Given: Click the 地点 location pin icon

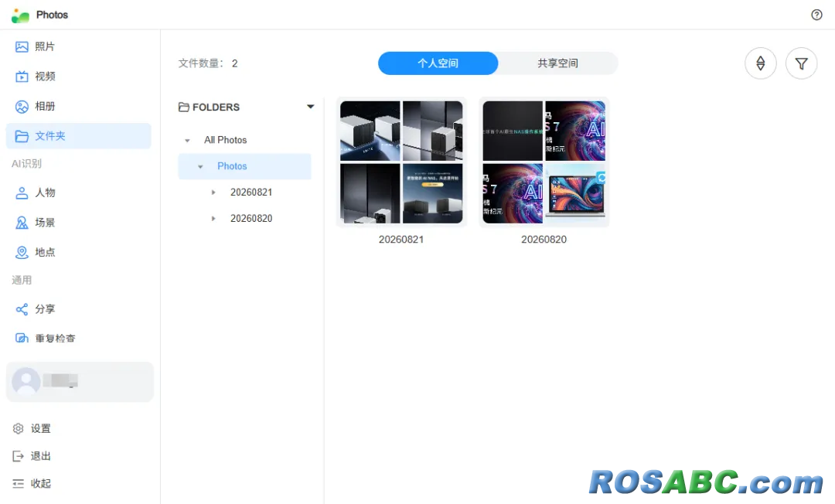Looking at the screenshot, I should [x=22, y=252].
